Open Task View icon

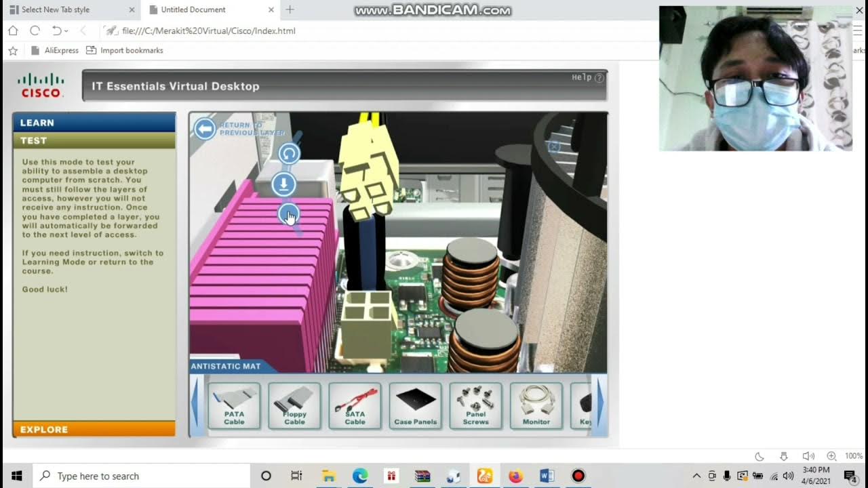tap(296, 476)
